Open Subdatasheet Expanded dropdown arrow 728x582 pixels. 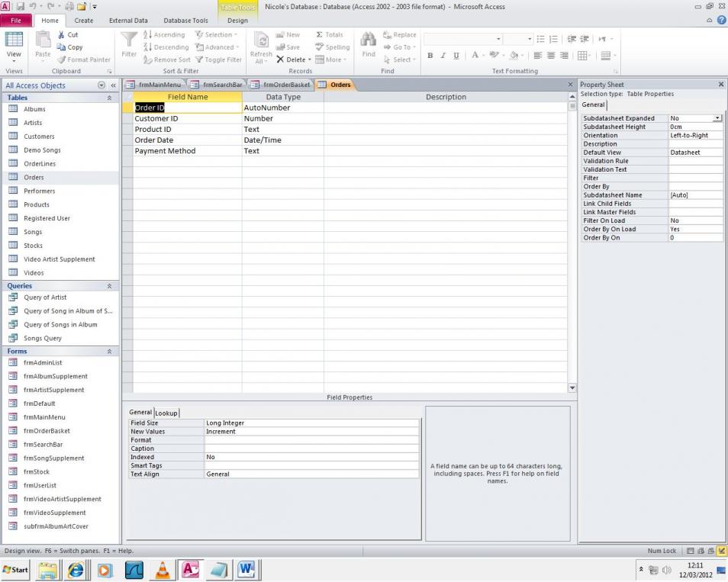click(x=717, y=118)
